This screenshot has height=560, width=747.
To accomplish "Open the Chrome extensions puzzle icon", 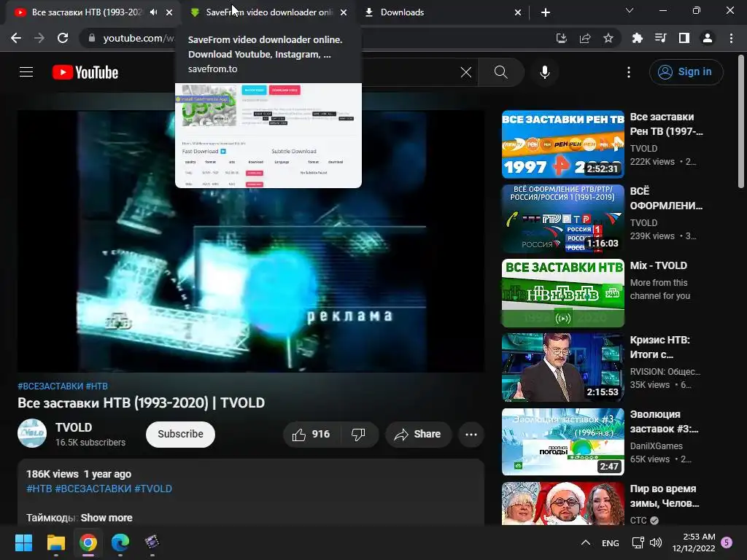I will pyautogui.click(x=637, y=38).
